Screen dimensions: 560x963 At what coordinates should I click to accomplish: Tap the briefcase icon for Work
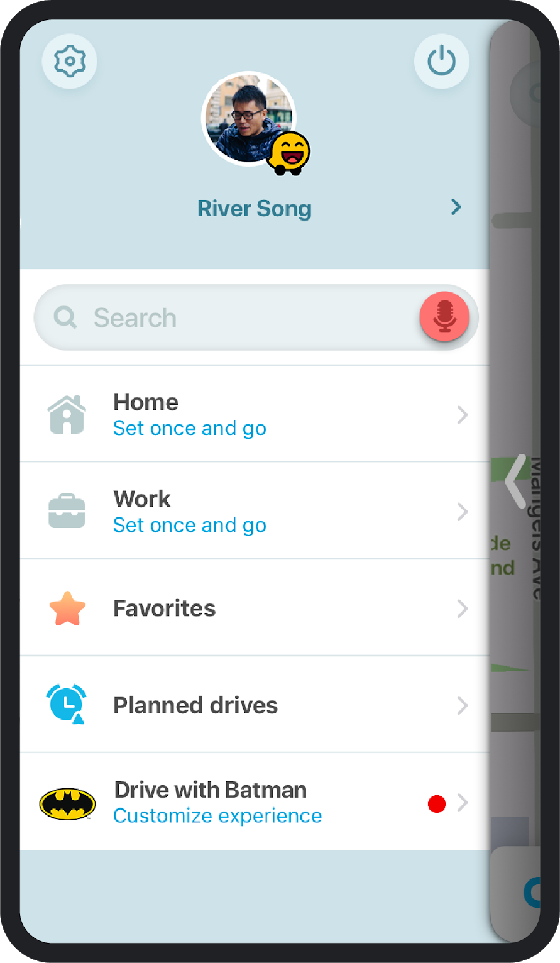pyautogui.click(x=67, y=511)
